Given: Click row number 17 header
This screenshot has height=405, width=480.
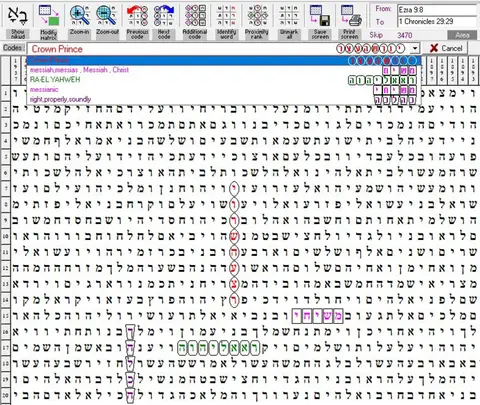Looking at the screenshot, I should 6,348.
